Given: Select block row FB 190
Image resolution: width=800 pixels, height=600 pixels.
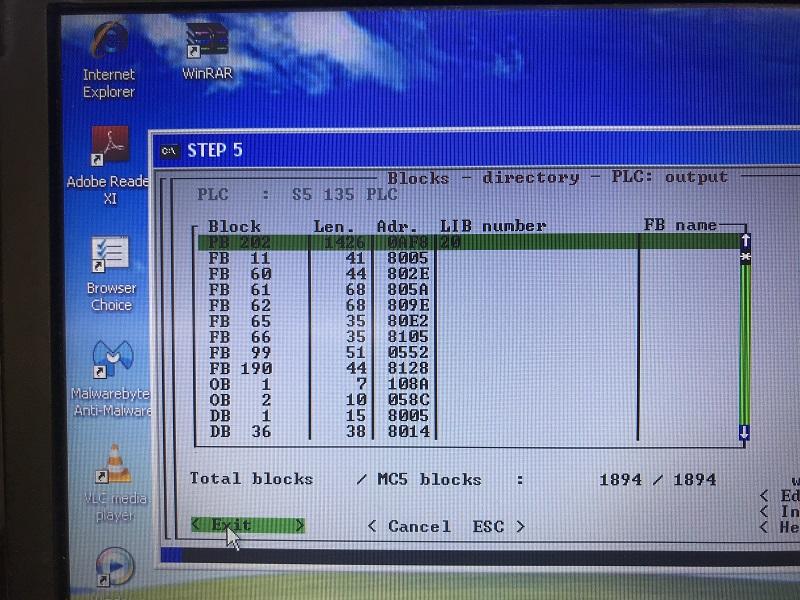Looking at the screenshot, I should [468, 368].
